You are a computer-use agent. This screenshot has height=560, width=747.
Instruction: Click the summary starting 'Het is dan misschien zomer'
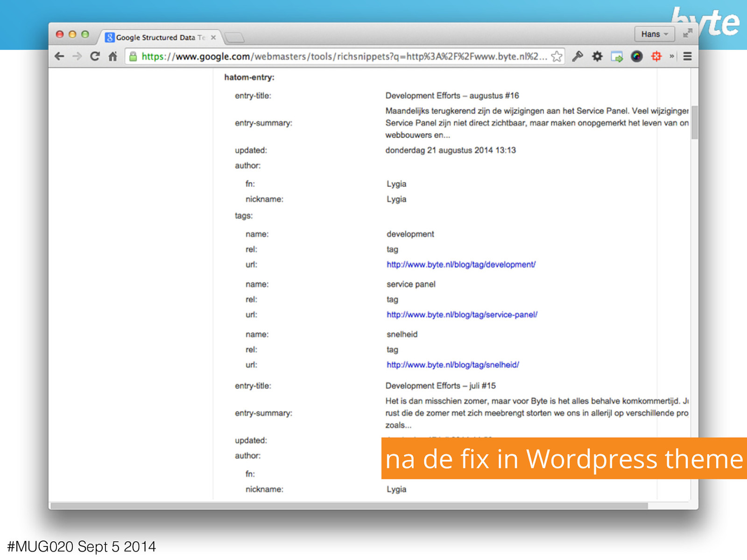[537, 413]
